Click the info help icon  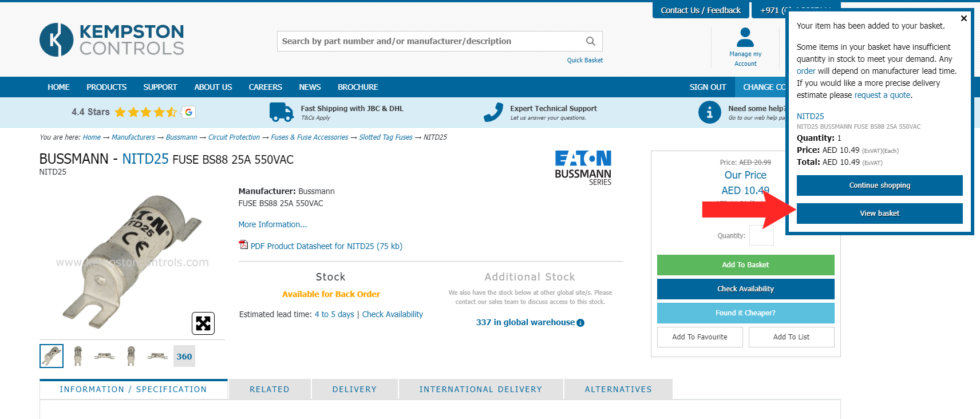tap(710, 112)
